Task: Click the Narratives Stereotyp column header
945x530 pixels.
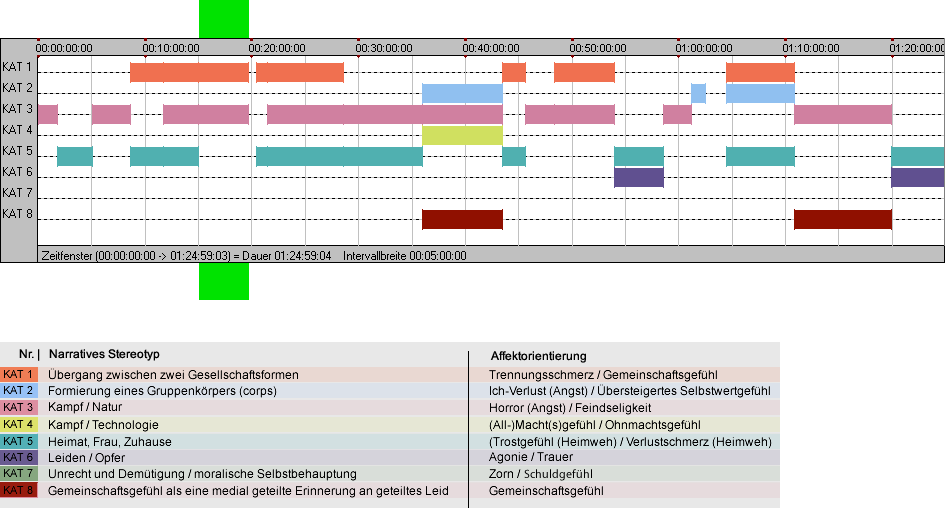Action: [104, 354]
